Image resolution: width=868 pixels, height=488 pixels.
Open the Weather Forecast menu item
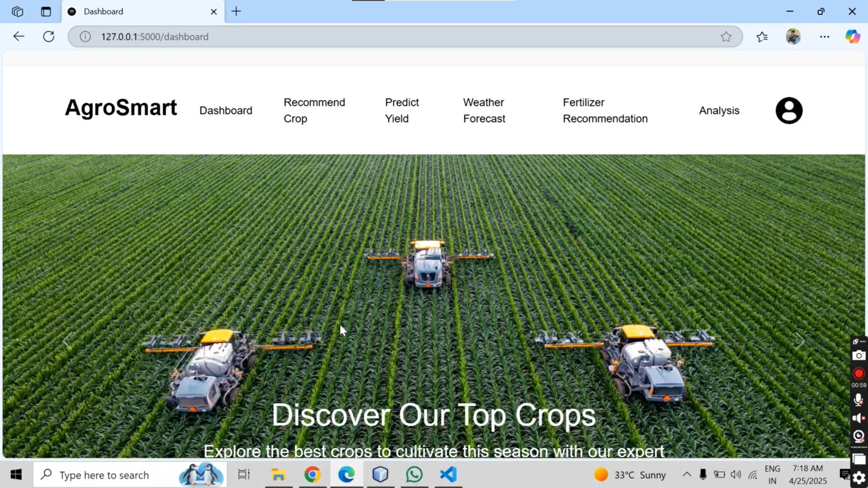484,110
